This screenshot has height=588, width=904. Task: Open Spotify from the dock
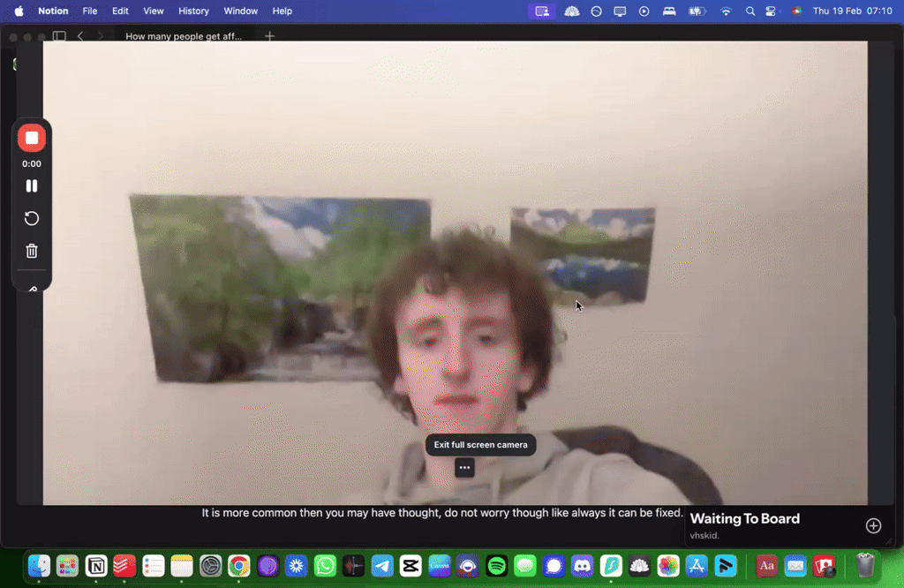496,566
